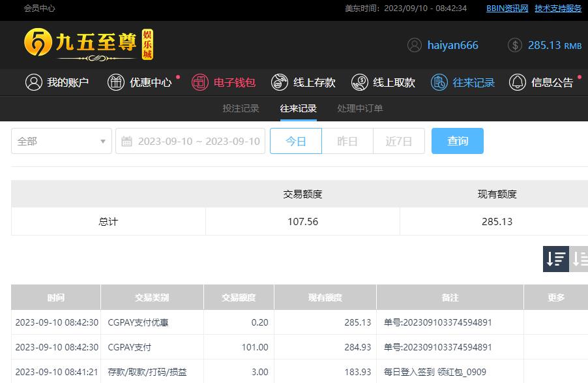Open the 技术支持服务 link

click(x=558, y=8)
